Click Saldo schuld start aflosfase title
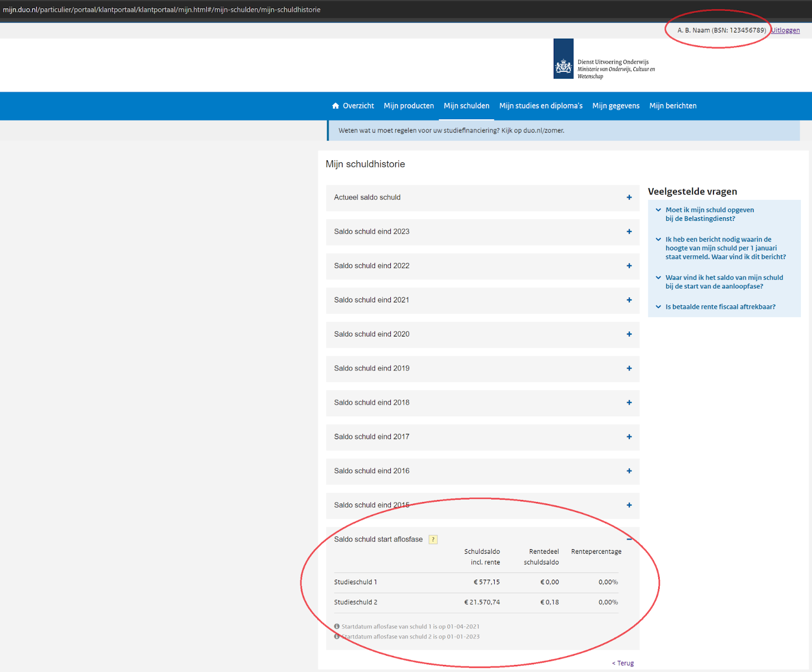 (x=378, y=539)
